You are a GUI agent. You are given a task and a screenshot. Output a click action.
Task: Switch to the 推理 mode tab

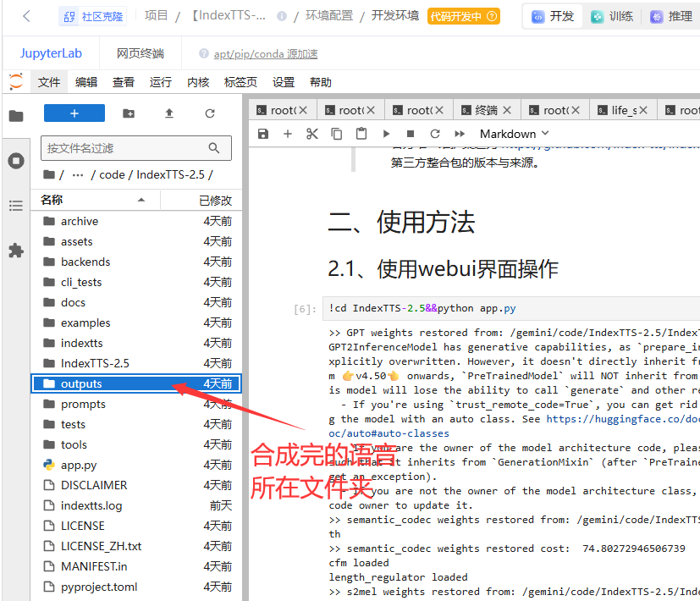[x=671, y=17]
